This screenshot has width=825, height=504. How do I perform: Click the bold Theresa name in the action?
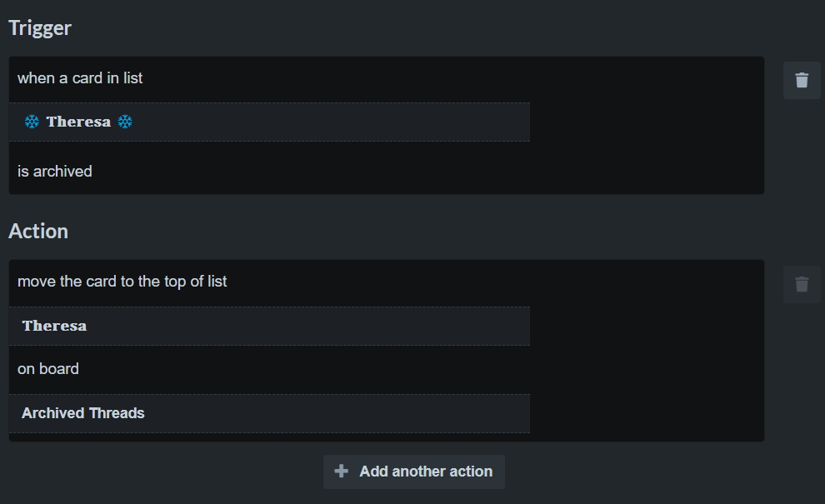55,327
